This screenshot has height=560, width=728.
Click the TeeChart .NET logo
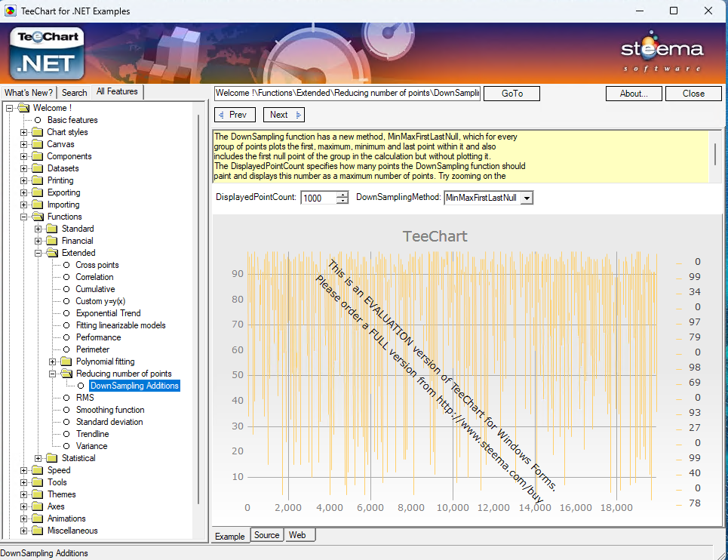coord(47,54)
